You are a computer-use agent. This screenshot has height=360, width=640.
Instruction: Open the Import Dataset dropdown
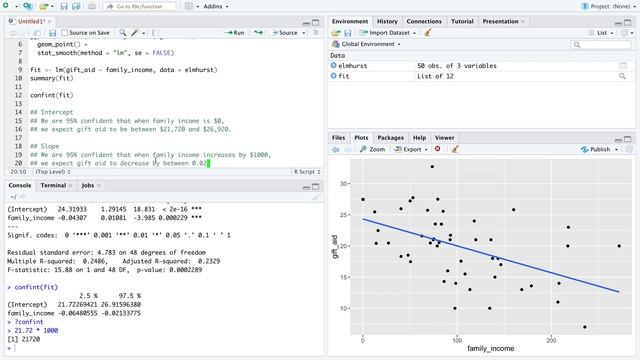pos(388,33)
